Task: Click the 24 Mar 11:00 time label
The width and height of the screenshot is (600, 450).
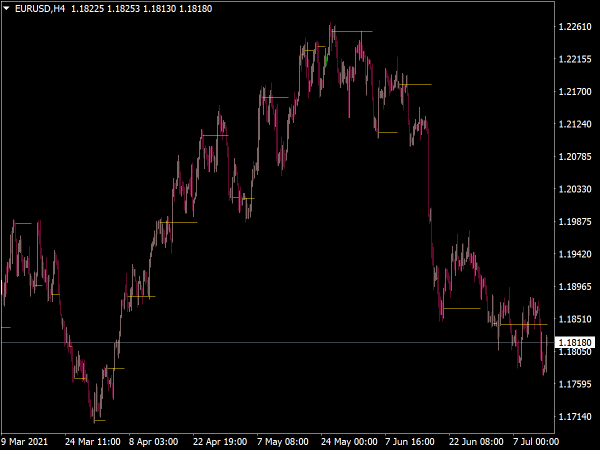Action: [x=93, y=442]
